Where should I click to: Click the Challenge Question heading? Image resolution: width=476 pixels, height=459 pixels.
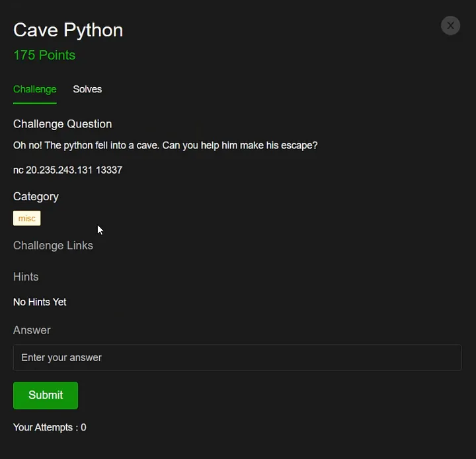pyautogui.click(x=62, y=124)
